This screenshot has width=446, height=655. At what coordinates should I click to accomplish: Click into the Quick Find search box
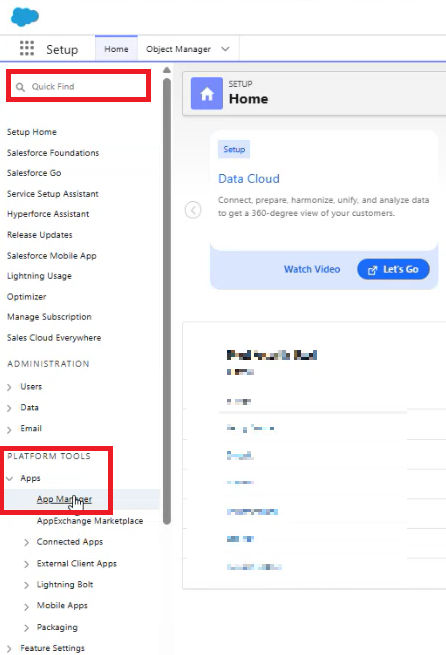click(79, 86)
